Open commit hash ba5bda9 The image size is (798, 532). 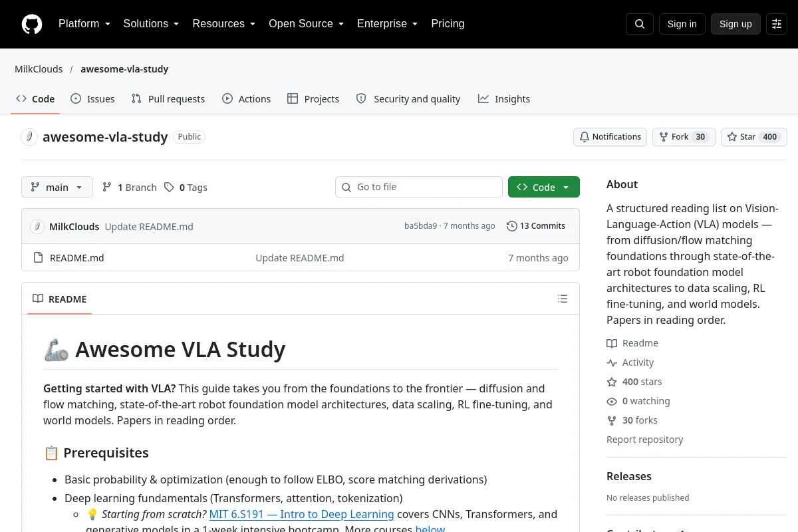421,226
